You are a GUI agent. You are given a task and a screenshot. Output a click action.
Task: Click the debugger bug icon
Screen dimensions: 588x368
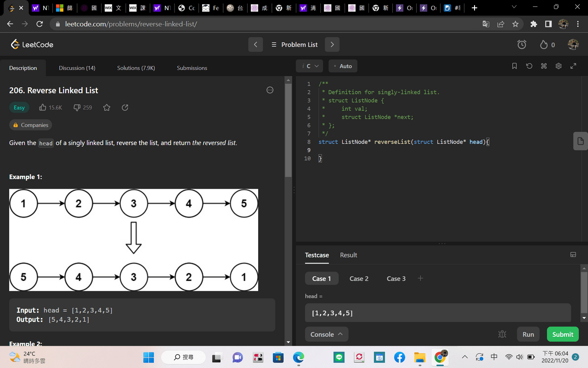pos(502,334)
